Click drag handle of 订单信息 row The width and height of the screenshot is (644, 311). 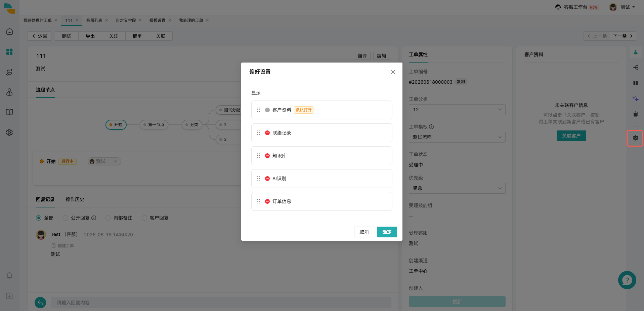point(258,201)
